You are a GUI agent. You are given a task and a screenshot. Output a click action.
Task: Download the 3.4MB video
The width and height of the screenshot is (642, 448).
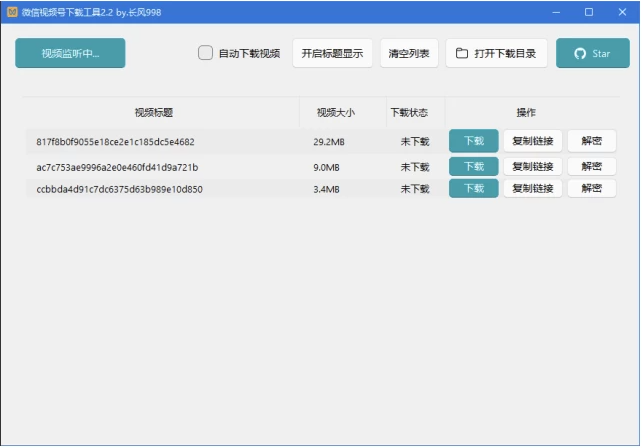tap(473, 188)
